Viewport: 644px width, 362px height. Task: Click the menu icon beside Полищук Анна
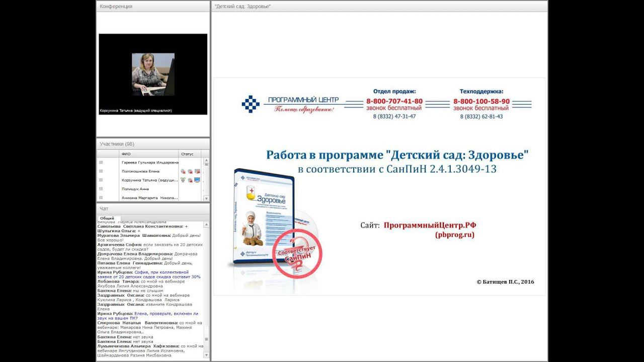click(x=101, y=189)
